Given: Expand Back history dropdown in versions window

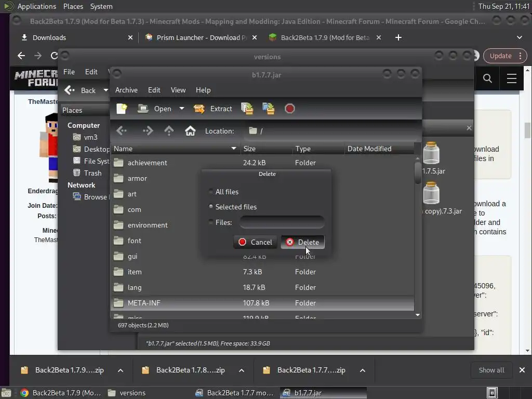Looking at the screenshot, I should [x=105, y=90].
